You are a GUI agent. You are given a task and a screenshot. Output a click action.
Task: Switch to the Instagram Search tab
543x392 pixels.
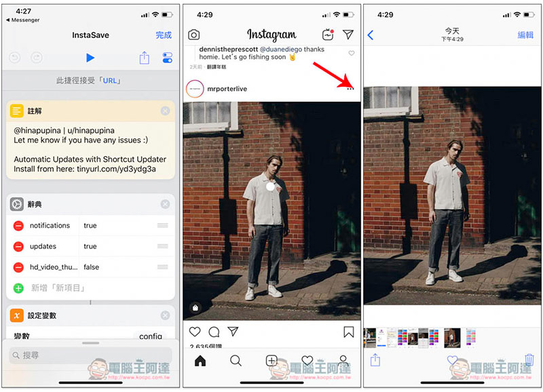(x=236, y=361)
